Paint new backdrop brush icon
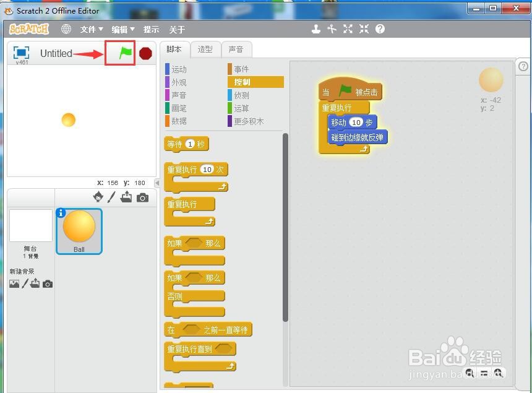This screenshot has height=393, width=532. (x=25, y=283)
